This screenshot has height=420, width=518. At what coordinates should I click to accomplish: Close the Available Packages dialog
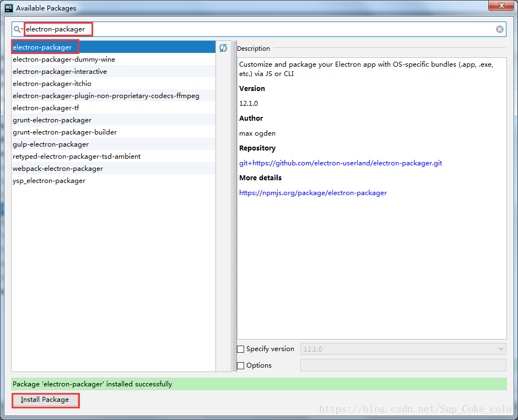click(501, 6)
